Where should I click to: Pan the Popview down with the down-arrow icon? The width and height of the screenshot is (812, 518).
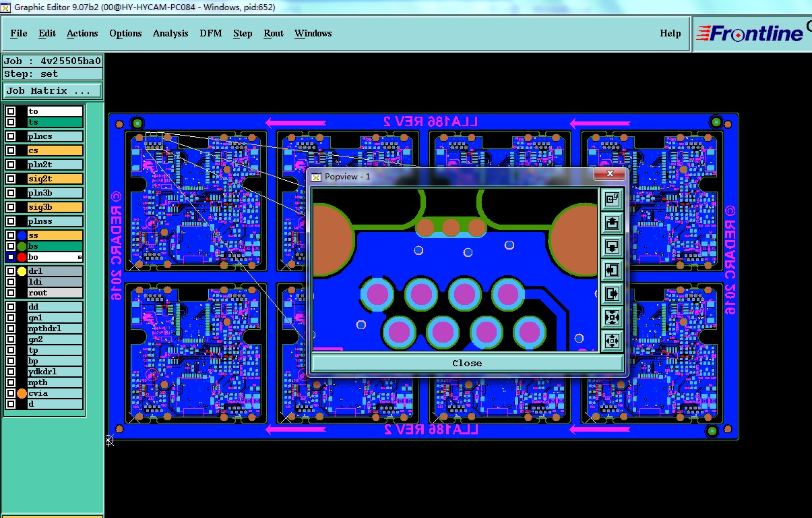[612, 246]
